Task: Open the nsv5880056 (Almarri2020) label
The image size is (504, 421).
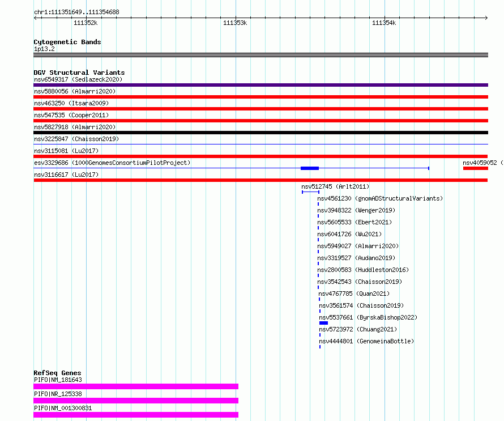Action: click(x=75, y=91)
